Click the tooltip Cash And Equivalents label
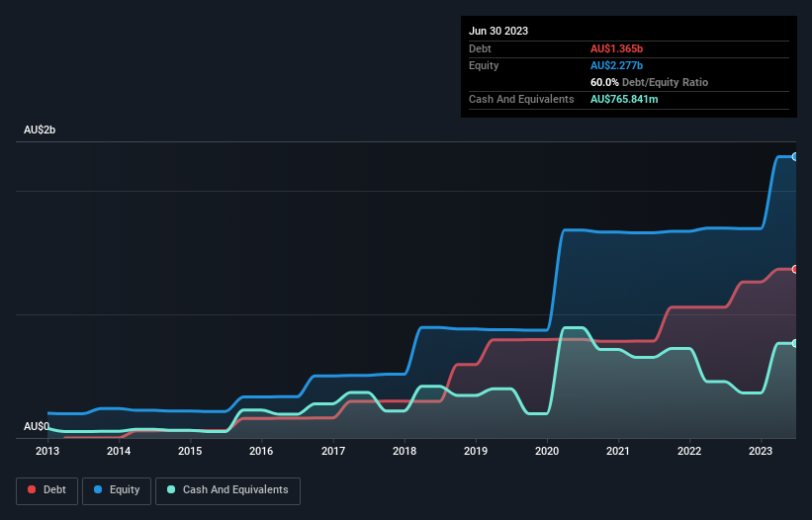Screen dimensions: 812x520 (521, 99)
